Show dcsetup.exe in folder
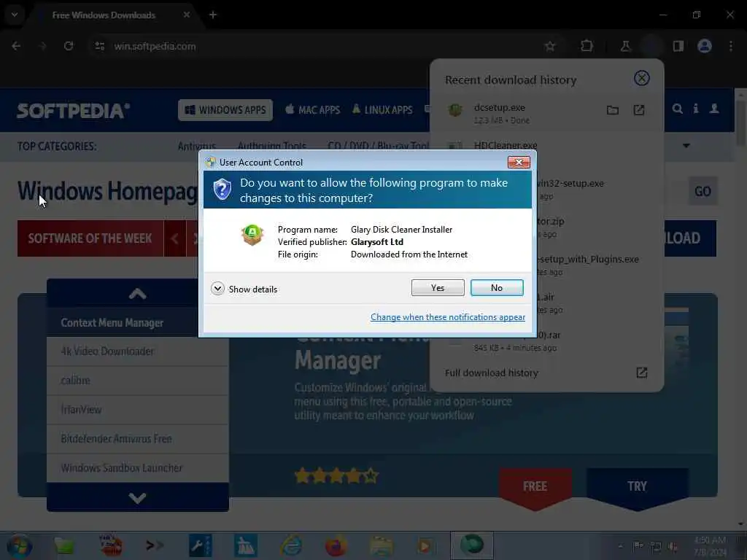 click(x=613, y=111)
